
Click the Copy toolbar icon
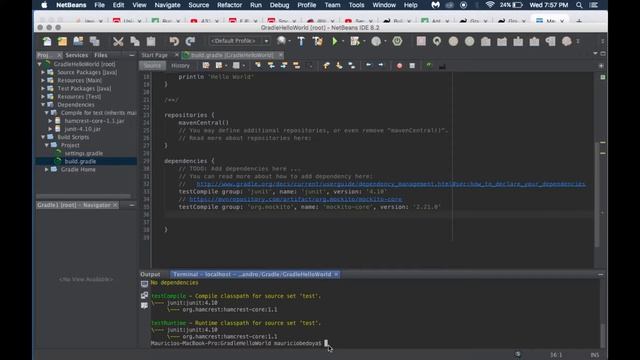[135, 41]
